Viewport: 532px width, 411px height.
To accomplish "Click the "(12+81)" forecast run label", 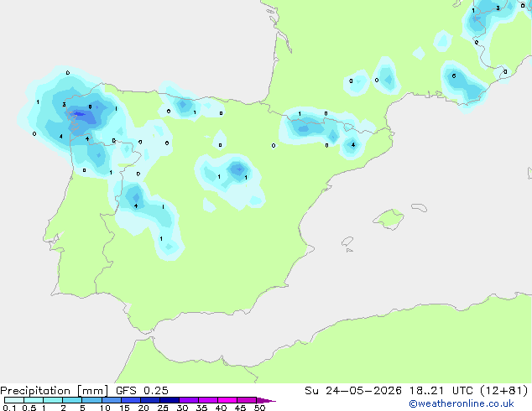I will (x=504, y=391).
